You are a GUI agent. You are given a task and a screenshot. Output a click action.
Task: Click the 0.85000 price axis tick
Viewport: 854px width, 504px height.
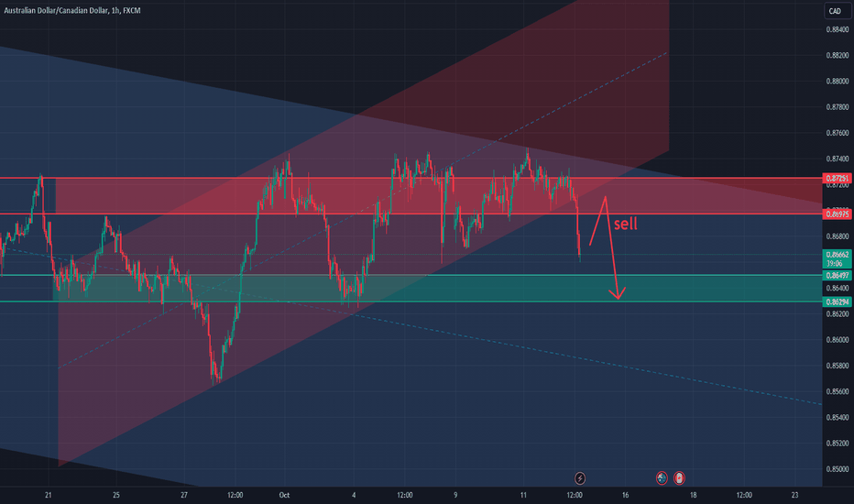pos(838,468)
